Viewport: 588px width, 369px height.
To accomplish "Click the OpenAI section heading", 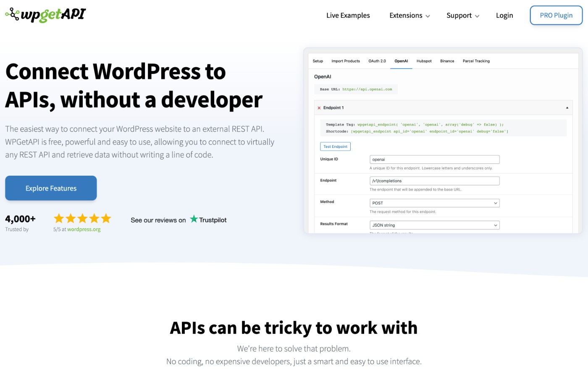I will 323,76.
